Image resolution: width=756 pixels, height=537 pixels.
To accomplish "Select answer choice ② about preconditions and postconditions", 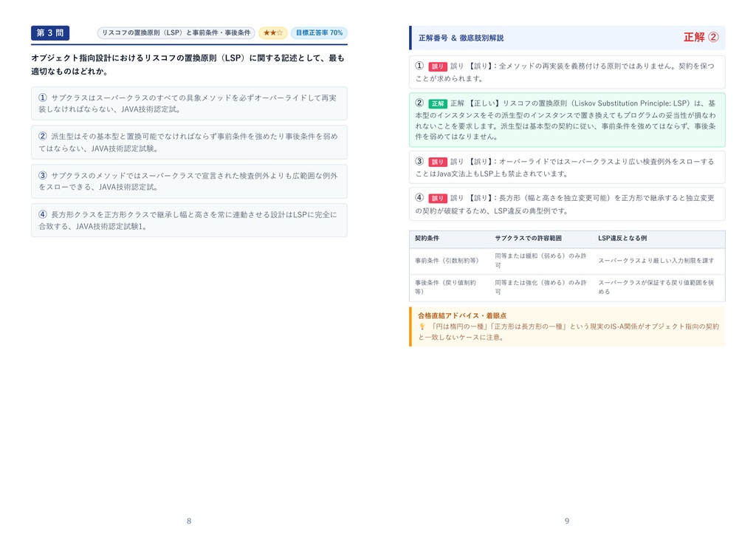I will pos(189,143).
